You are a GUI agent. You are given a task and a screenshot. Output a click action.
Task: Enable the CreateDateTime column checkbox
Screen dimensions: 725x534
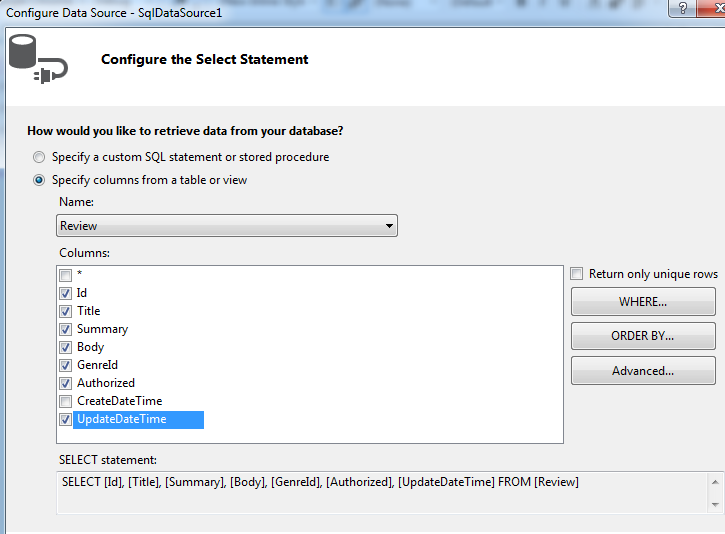pos(65,401)
